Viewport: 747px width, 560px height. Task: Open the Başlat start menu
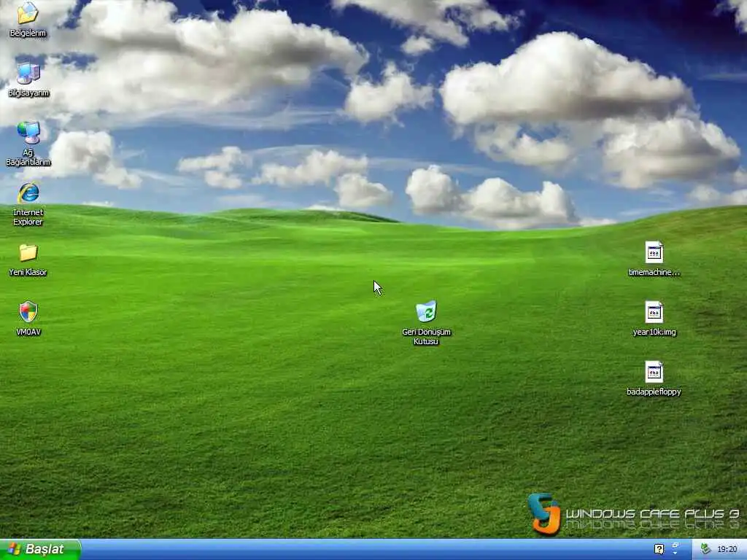pos(40,549)
